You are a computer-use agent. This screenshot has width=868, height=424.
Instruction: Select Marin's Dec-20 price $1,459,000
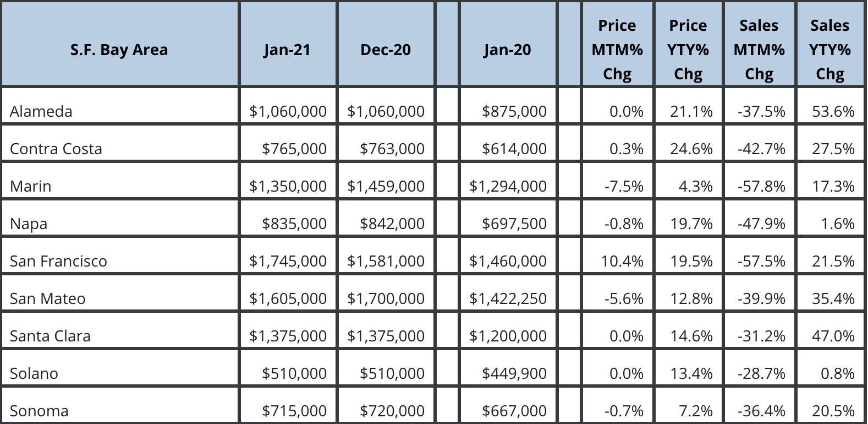click(x=386, y=186)
